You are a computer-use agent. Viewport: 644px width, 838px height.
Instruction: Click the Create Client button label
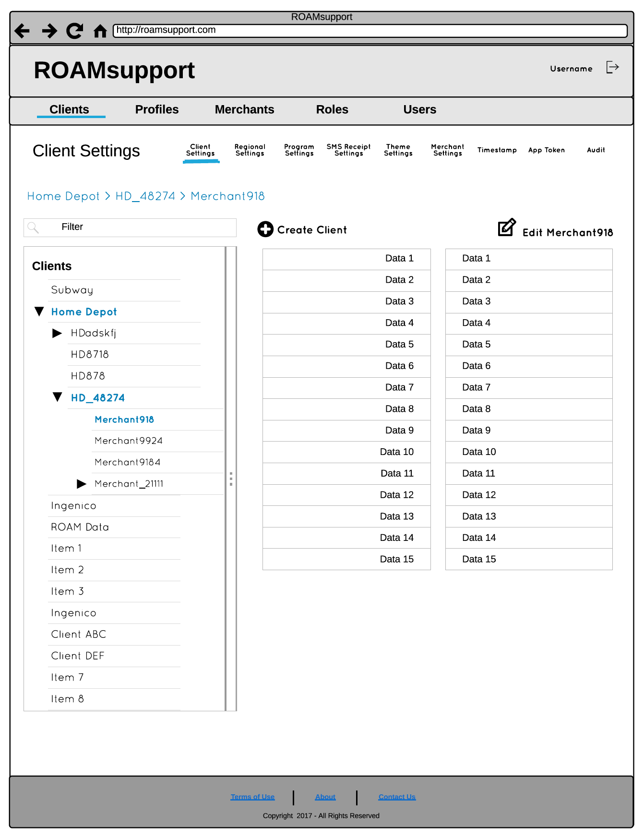(x=312, y=230)
